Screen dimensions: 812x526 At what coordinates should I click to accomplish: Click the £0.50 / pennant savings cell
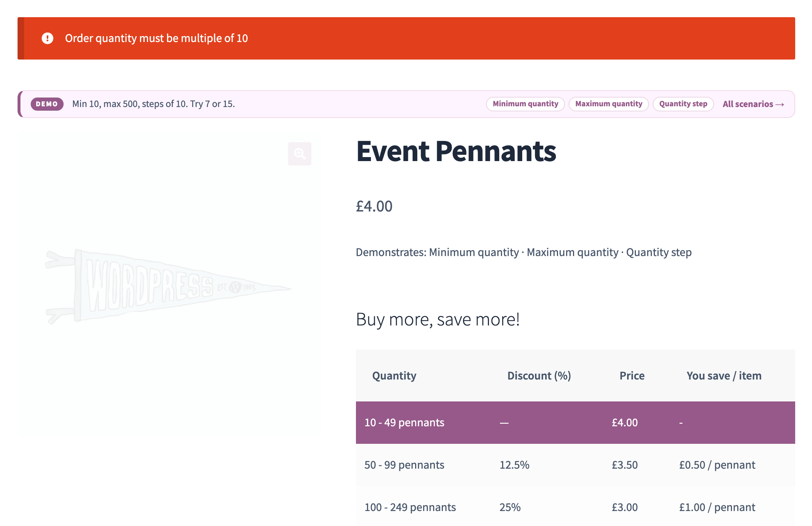click(x=717, y=465)
